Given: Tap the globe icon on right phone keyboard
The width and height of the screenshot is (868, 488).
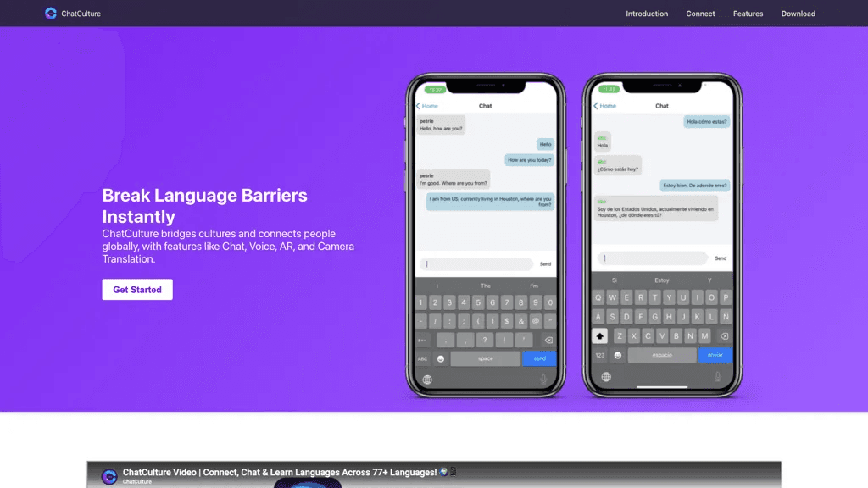Looking at the screenshot, I should (606, 377).
